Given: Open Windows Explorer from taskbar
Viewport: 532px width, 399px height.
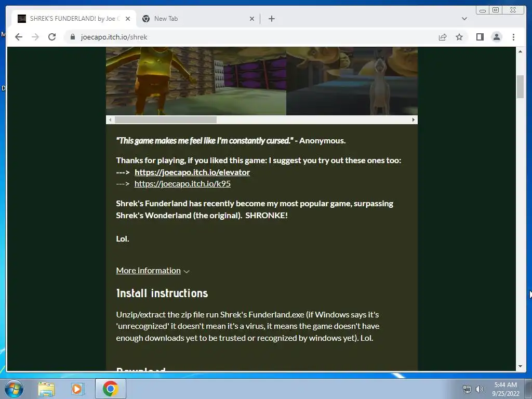Looking at the screenshot, I should 46,389.
